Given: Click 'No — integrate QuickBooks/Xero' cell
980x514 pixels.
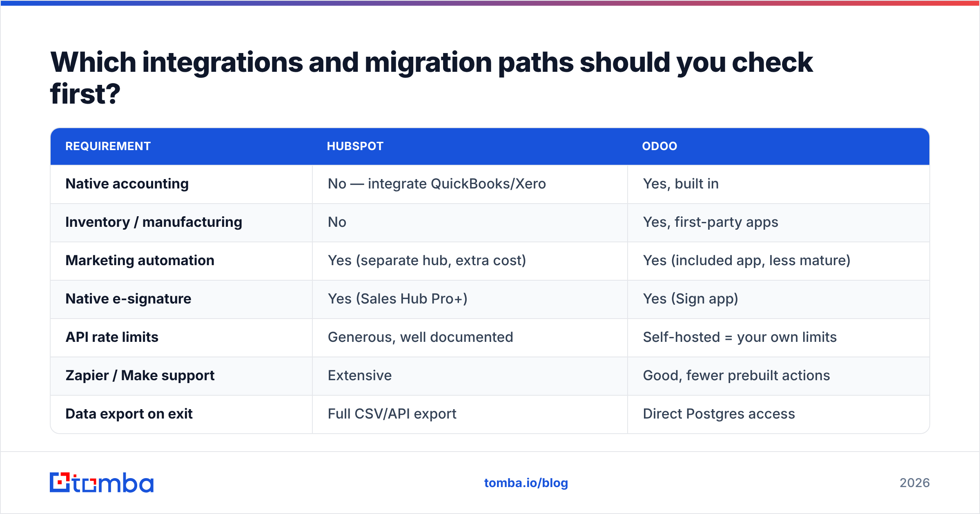Looking at the screenshot, I should (x=437, y=184).
